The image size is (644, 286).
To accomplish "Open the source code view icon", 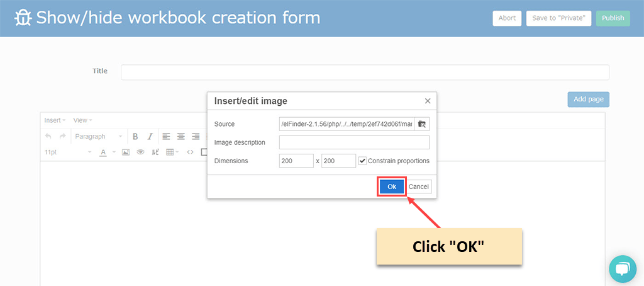I will pyautogui.click(x=191, y=152).
